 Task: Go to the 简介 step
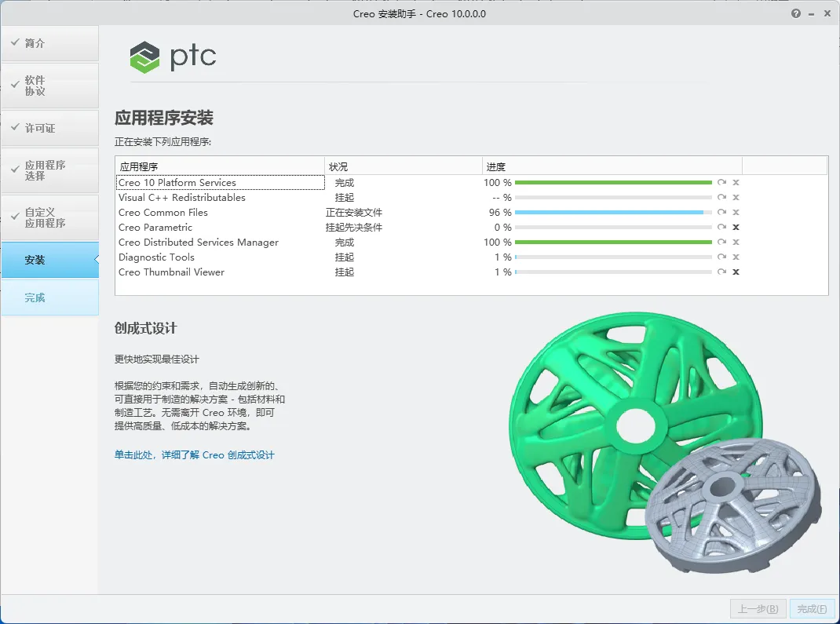(49, 43)
